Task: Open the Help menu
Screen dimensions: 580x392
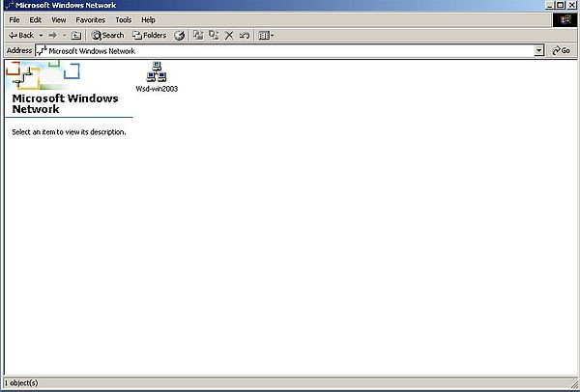Action: point(148,20)
